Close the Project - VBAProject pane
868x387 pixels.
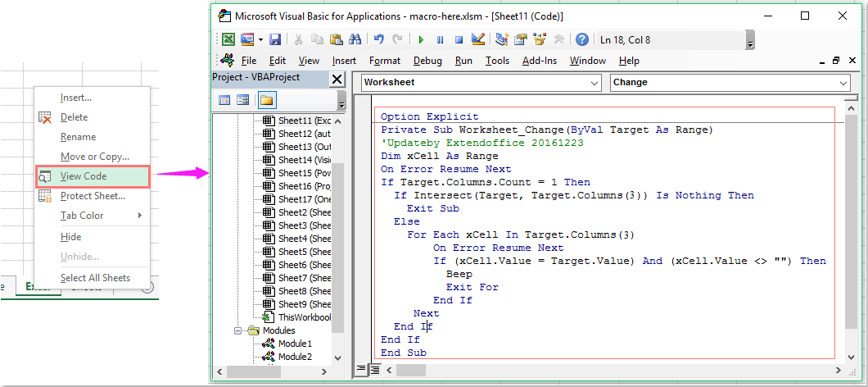pyautogui.click(x=337, y=79)
